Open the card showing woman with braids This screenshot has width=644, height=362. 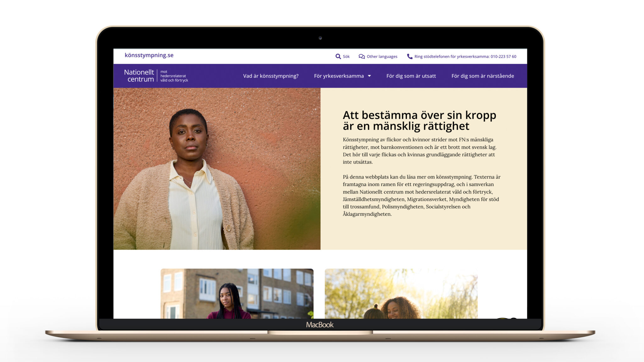click(x=237, y=293)
